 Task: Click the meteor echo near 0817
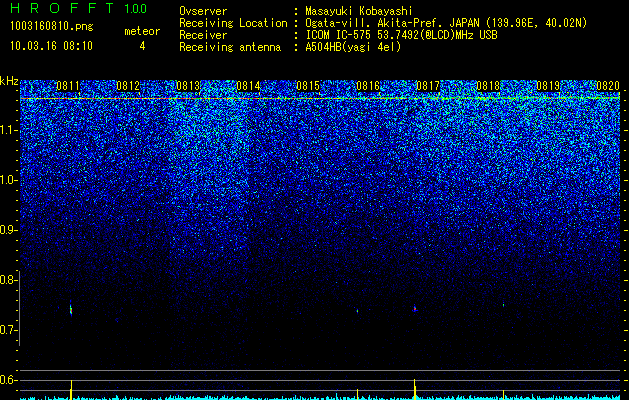click(x=415, y=309)
